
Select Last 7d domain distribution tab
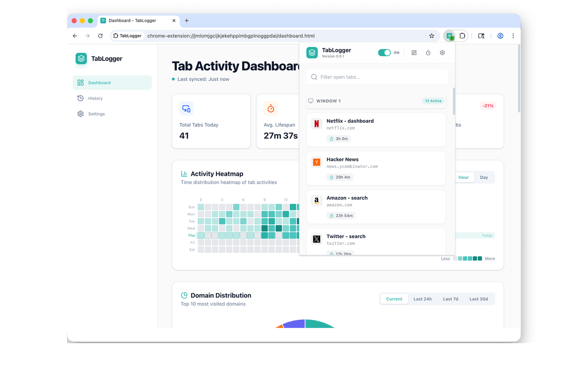pyautogui.click(x=450, y=299)
